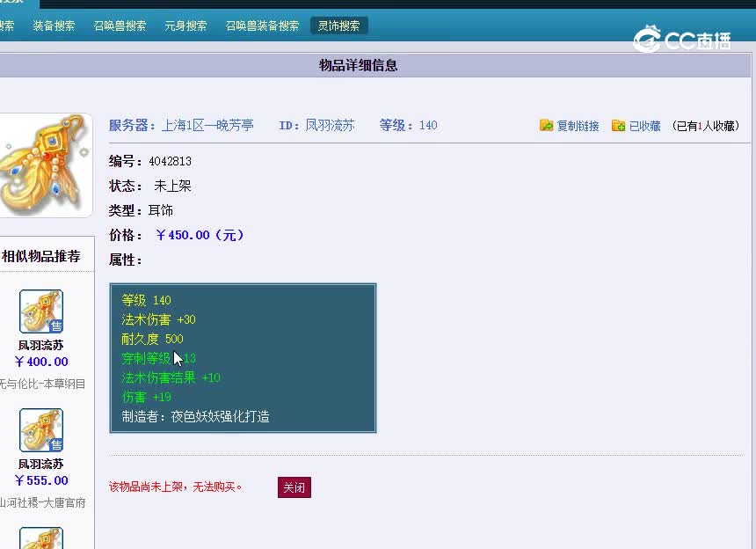This screenshot has width=756, height=549.
Task: Open the ¥555.00 凤羽流苏 thumbnail
Action: point(41,430)
